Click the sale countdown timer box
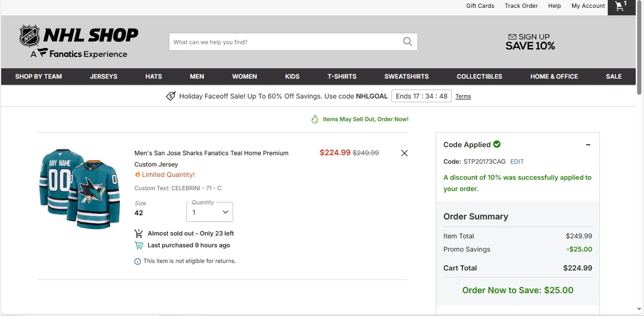 [x=422, y=96]
